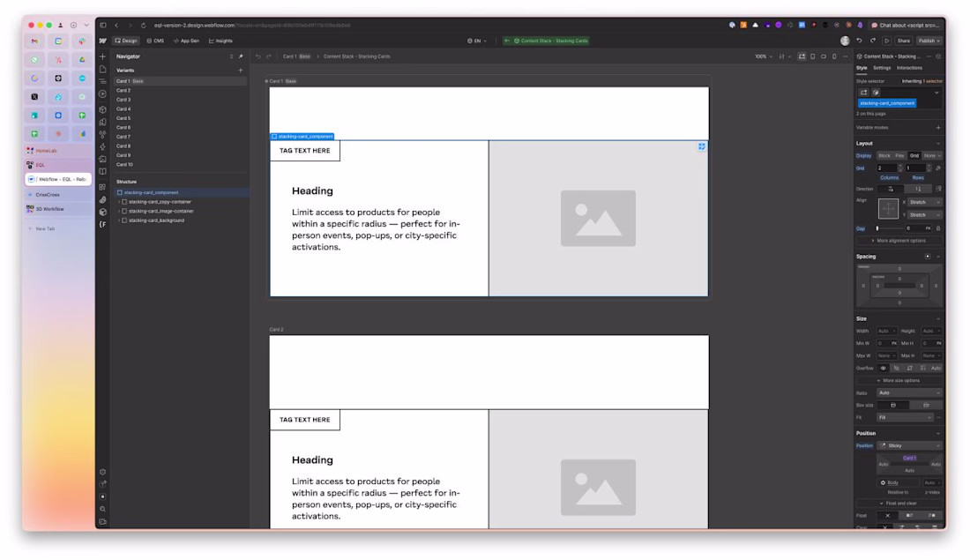Image resolution: width=970 pixels, height=560 pixels.
Task: Open the Assets image icon in sidebar
Action: click(102, 159)
